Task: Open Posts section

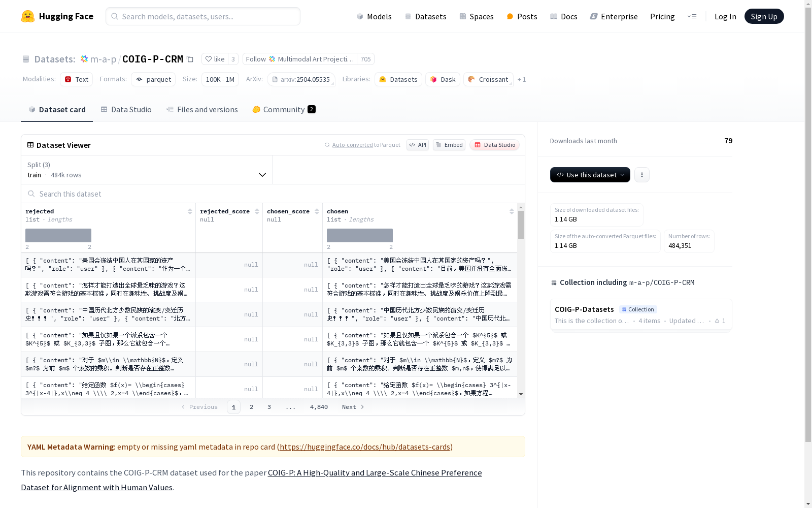Action: tap(522, 16)
